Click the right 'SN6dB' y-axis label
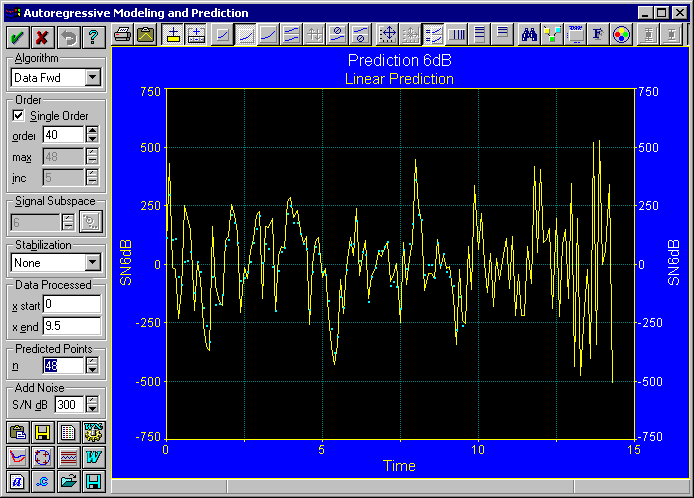The image size is (694, 498). (x=673, y=263)
